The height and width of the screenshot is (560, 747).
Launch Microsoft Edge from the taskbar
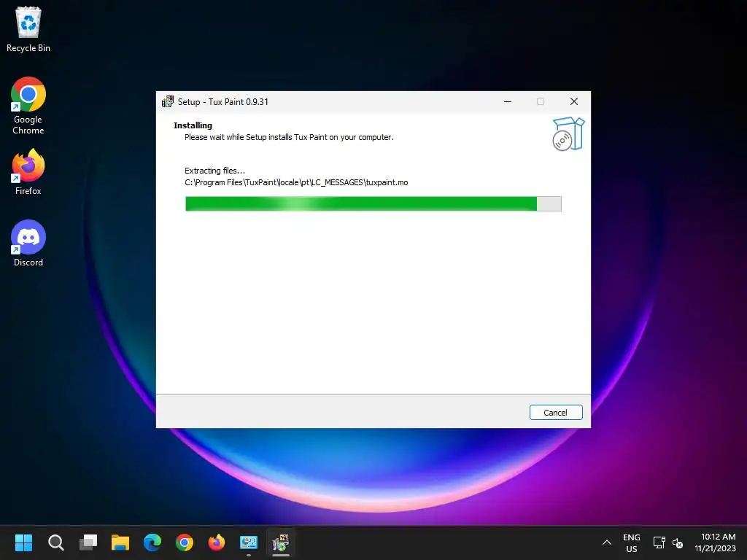(152, 542)
